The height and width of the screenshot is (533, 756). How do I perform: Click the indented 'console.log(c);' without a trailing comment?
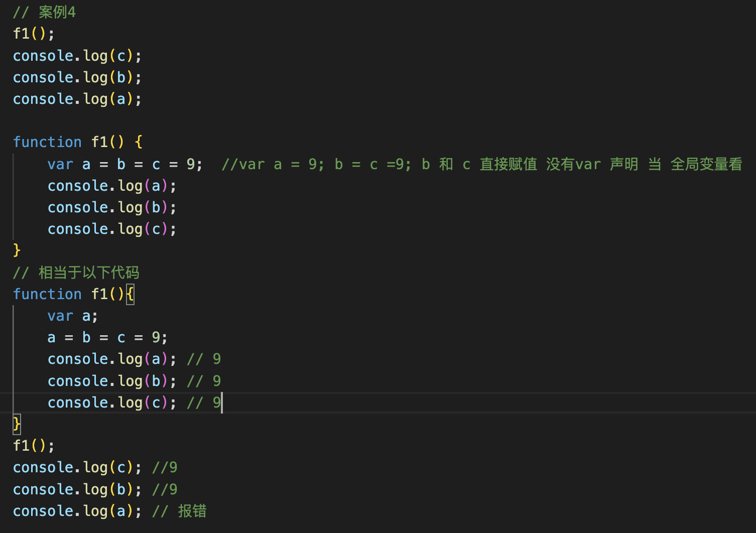point(112,229)
